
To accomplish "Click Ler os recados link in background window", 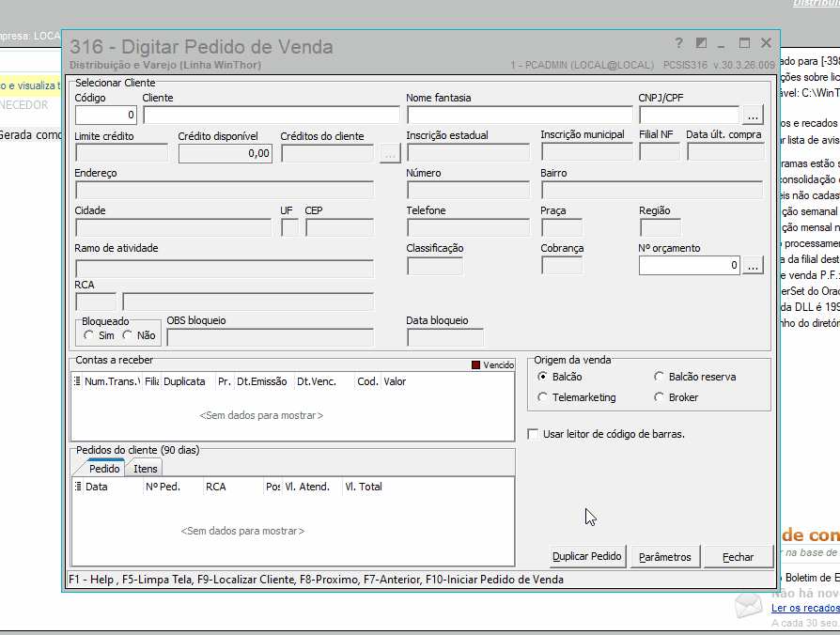I will pyautogui.click(x=805, y=608).
